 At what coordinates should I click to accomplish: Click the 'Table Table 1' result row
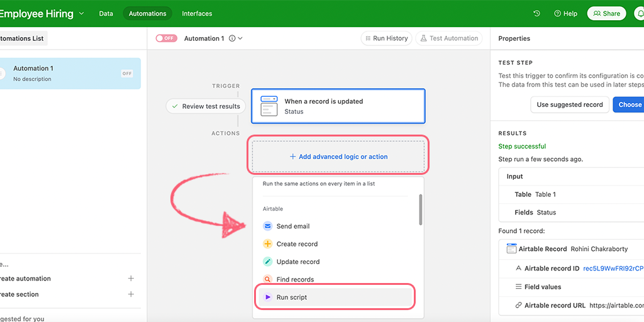tap(571, 195)
